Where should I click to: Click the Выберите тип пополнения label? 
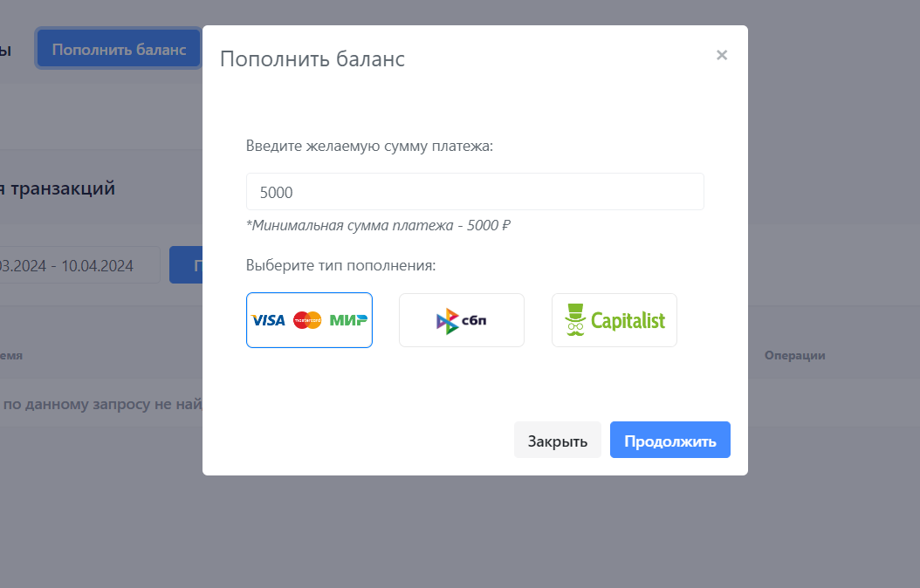pos(341,265)
